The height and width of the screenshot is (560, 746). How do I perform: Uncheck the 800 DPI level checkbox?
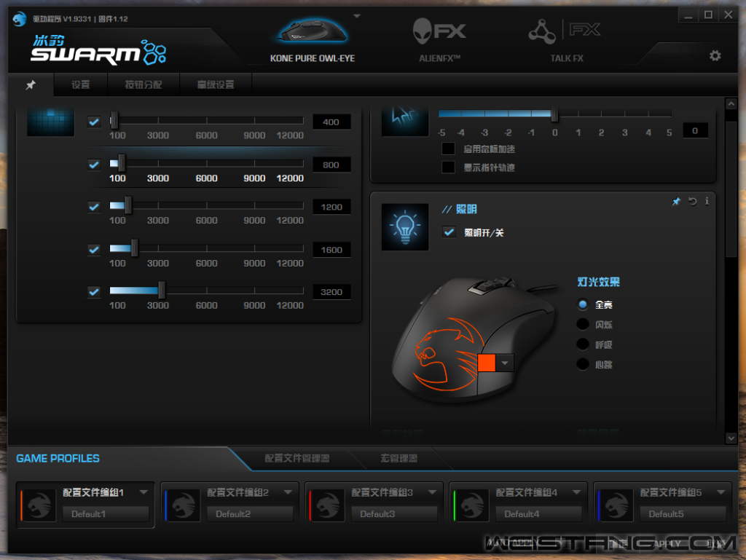(x=94, y=165)
